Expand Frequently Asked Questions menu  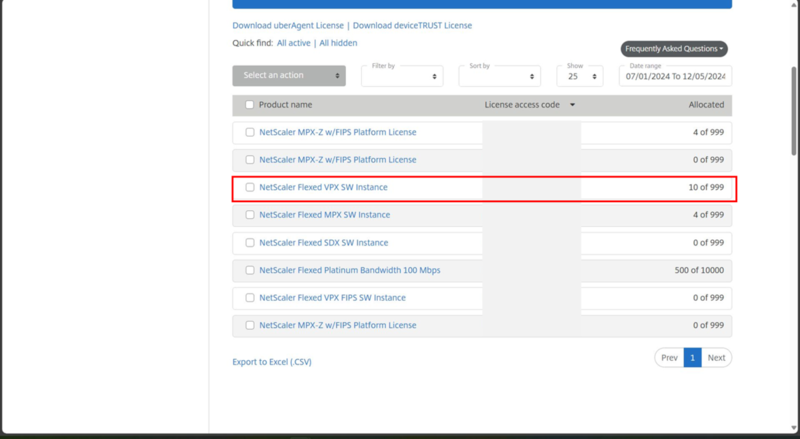click(x=674, y=49)
